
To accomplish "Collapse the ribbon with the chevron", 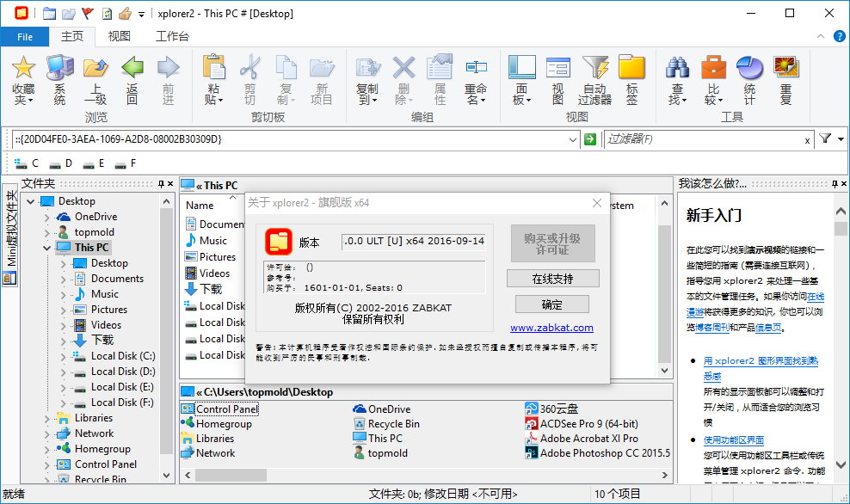I will point(821,36).
